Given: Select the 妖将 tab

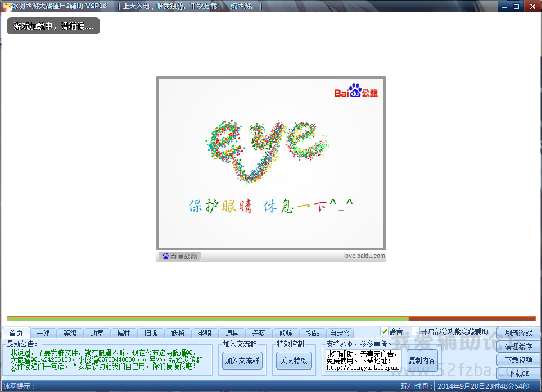Looking at the screenshot, I should [178, 333].
